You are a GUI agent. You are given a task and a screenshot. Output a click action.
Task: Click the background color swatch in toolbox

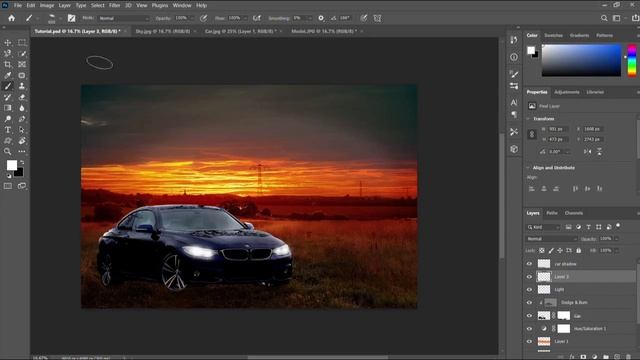click(x=19, y=173)
